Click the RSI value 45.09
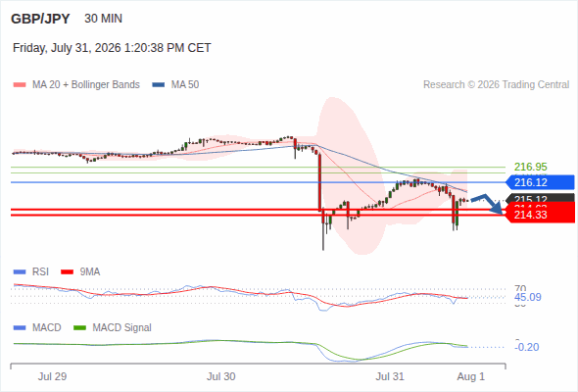 pyautogui.click(x=528, y=297)
